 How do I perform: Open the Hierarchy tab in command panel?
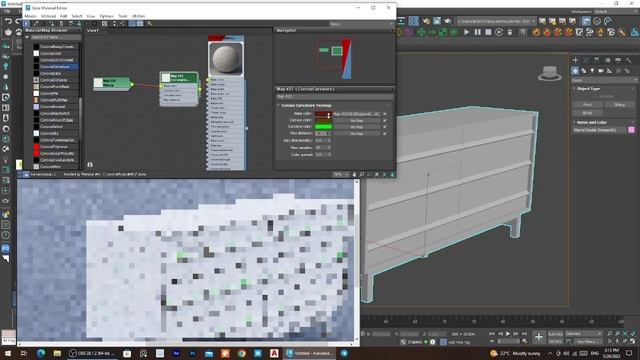point(596,60)
